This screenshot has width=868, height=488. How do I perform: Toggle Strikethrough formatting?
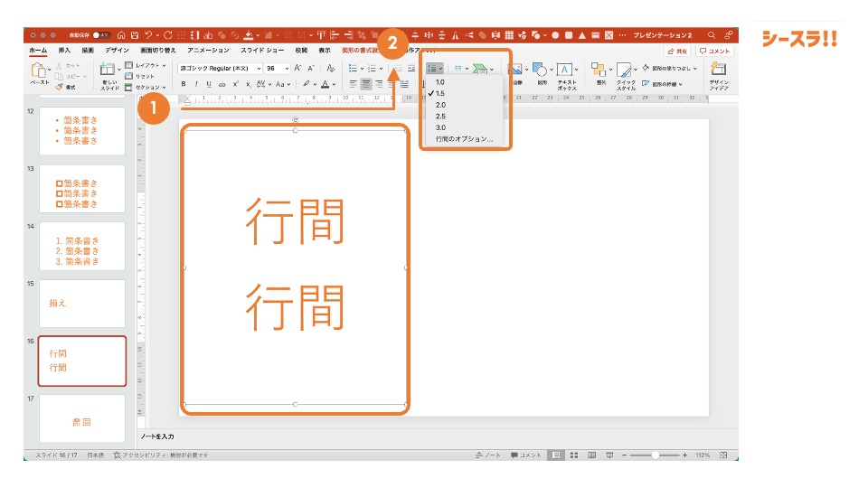222,84
